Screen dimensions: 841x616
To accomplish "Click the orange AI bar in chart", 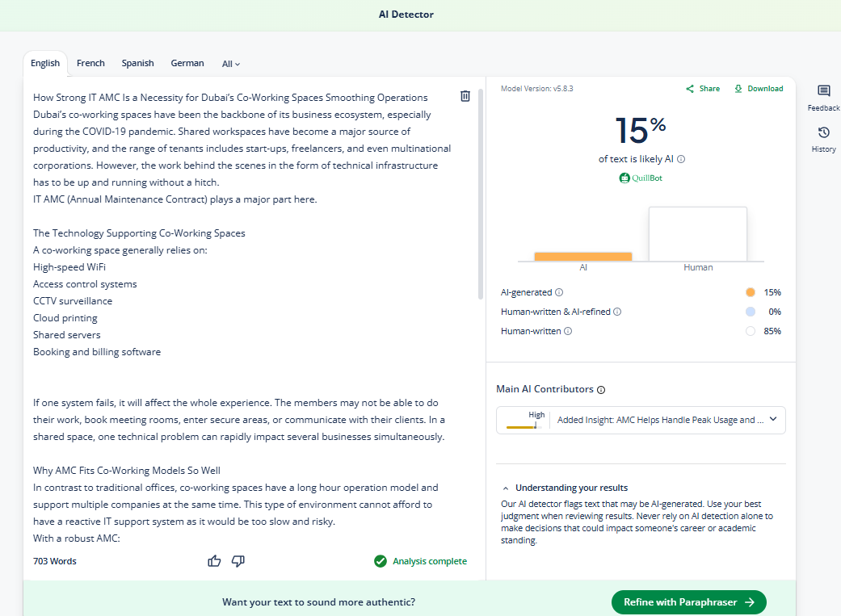I will 582,256.
